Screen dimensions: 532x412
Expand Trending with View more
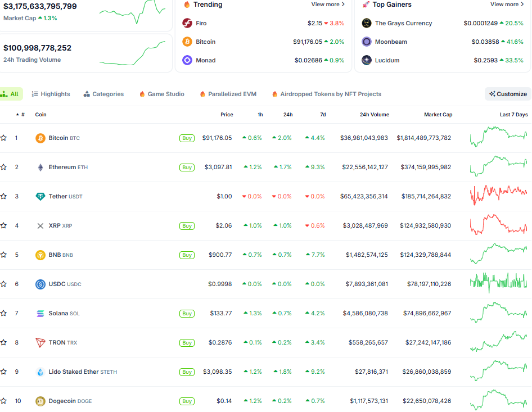[328, 4]
